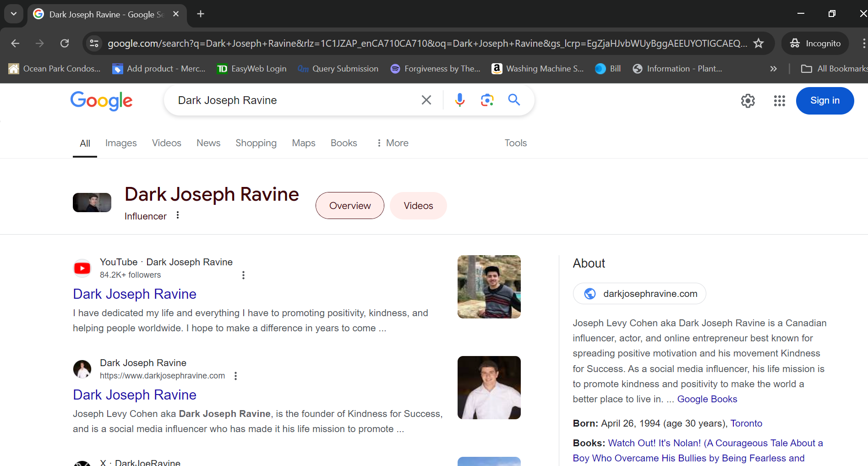
Task: Open knowledge panel header thumbnail
Action: (x=92, y=203)
